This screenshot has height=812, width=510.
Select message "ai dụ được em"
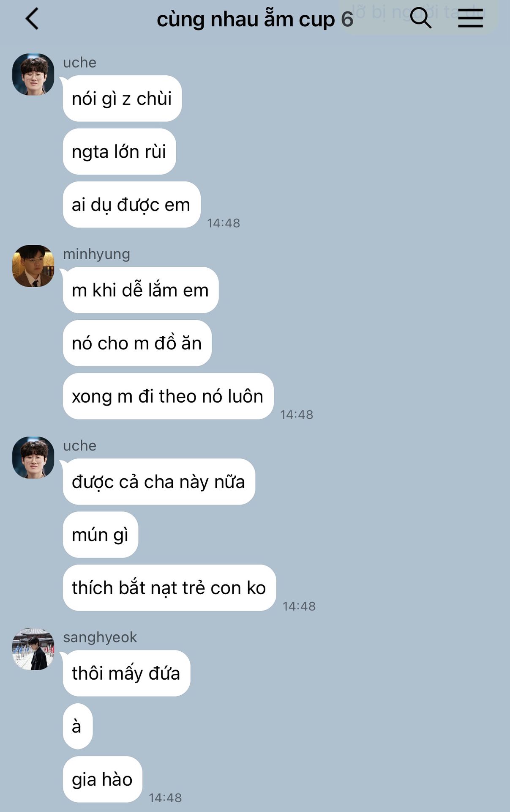131,205
